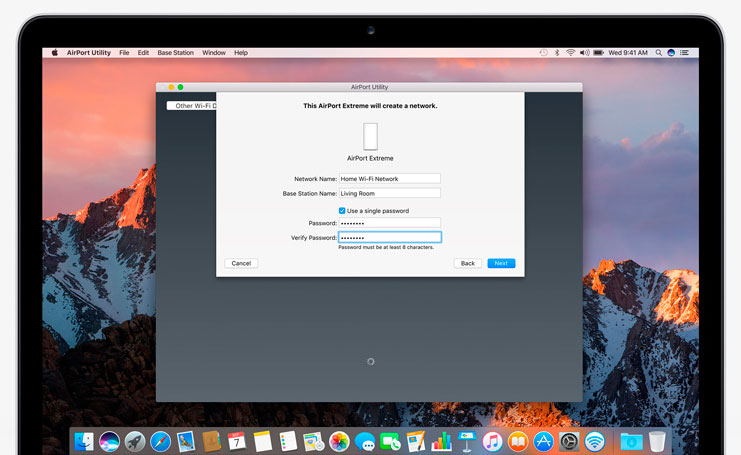Open the Help menu
This screenshot has width=741, height=455.
click(241, 52)
